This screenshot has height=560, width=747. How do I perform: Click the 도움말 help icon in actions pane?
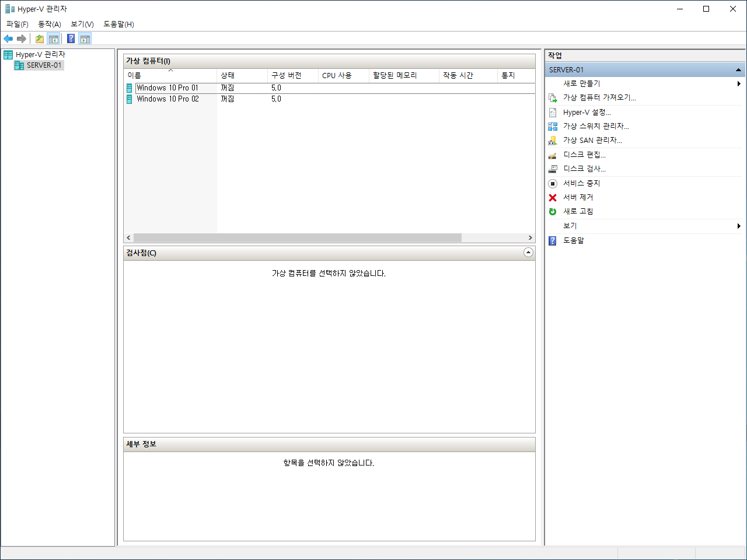(x=553, y=241)
